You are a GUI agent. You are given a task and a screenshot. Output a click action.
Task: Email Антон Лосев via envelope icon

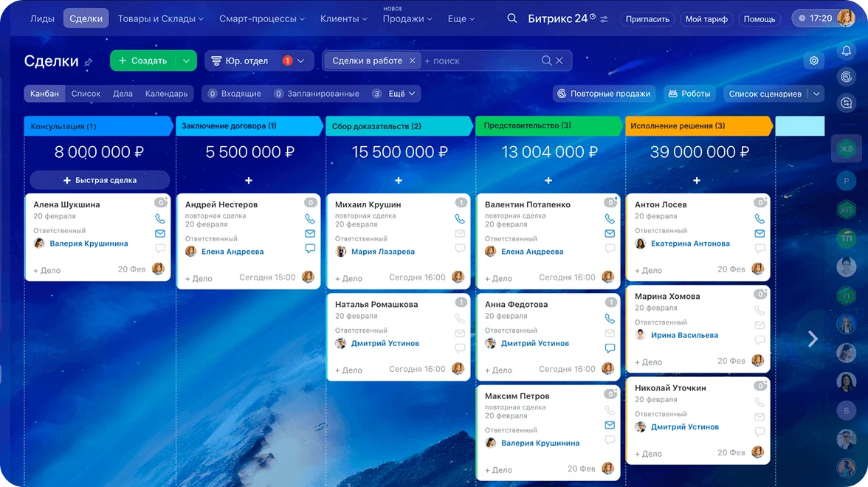759,233
